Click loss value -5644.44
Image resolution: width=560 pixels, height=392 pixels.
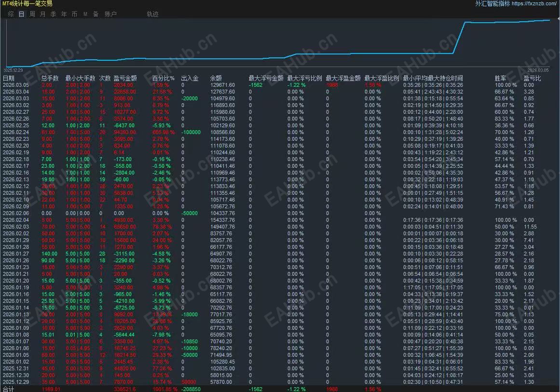[124, 335]
